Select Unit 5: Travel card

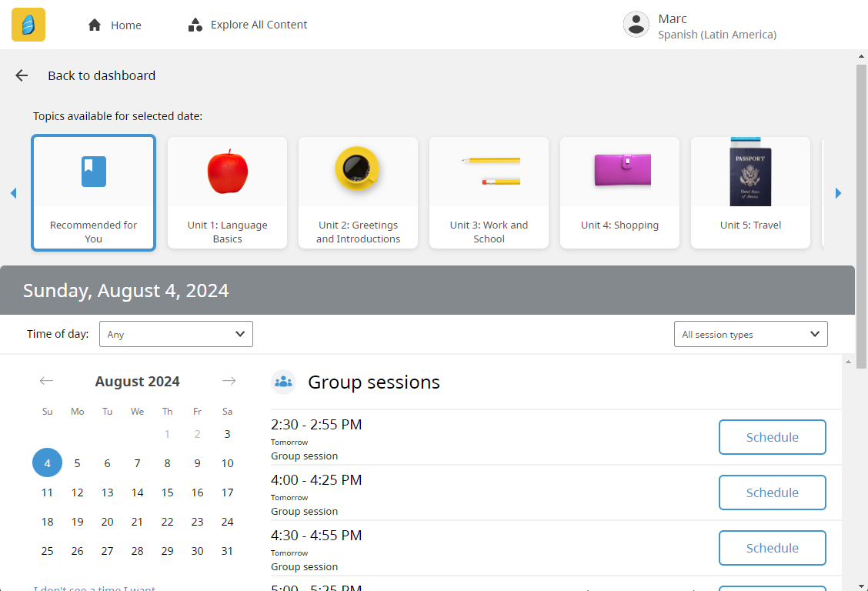[750, 192]
